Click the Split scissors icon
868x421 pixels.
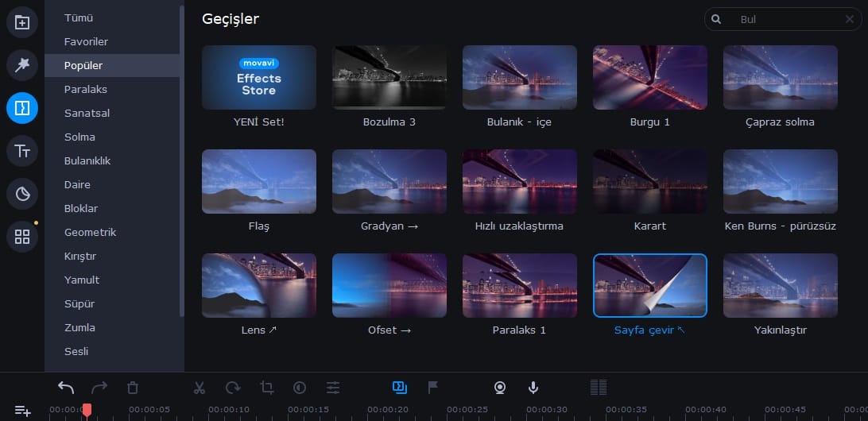200,388
